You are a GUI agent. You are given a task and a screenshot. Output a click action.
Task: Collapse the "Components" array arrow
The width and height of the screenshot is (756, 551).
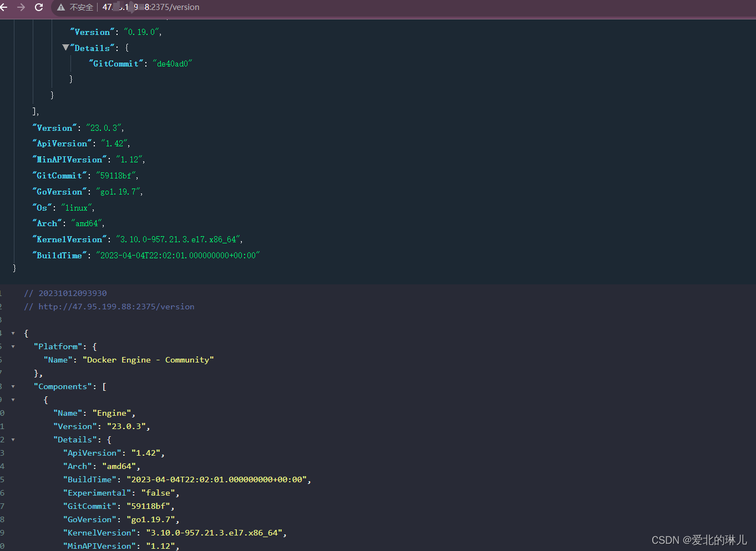[x=13, y=386]
